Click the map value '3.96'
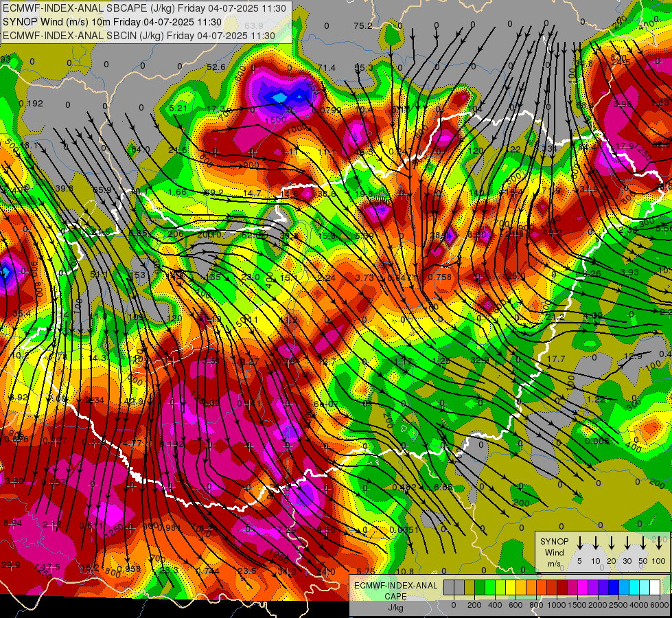The width and height of the screenshot is (672, 618). click(x=623, y=104)
